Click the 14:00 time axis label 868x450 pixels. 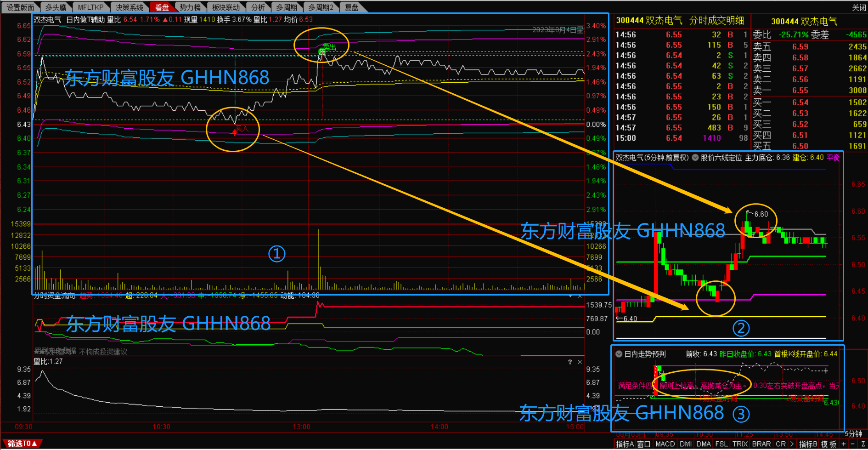tap(440, 427)
